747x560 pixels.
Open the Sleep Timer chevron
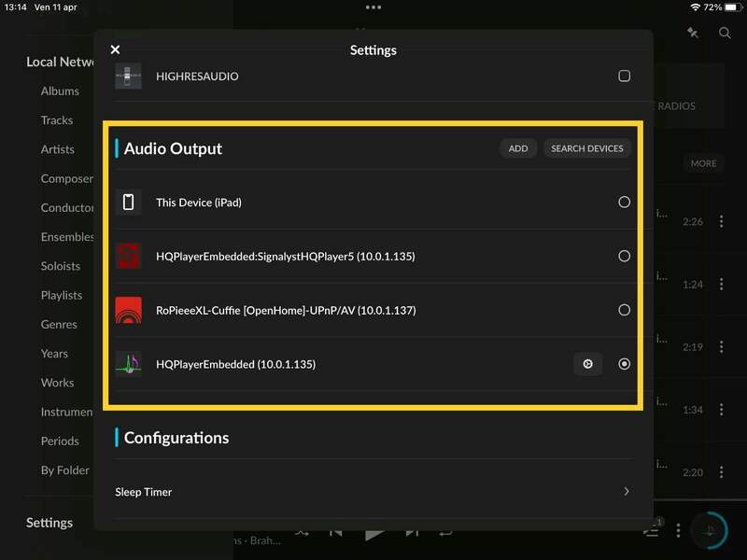point(627,492)
